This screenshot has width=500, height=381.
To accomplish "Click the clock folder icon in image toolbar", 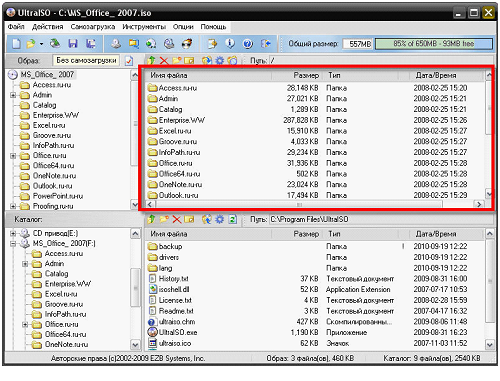I will [232, 60].
